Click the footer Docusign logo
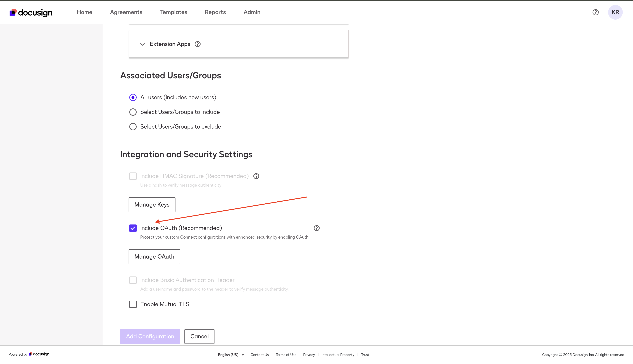 (x=39, y=354)
